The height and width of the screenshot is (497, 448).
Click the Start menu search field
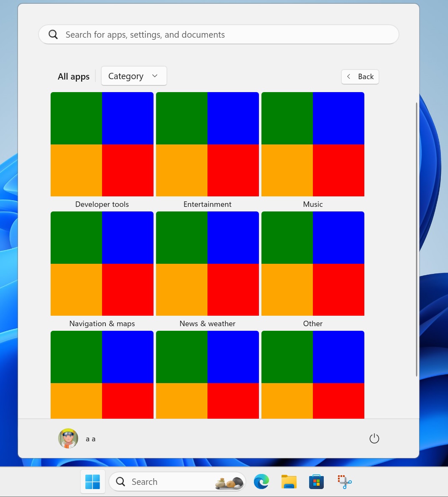(x=218, y=34)
